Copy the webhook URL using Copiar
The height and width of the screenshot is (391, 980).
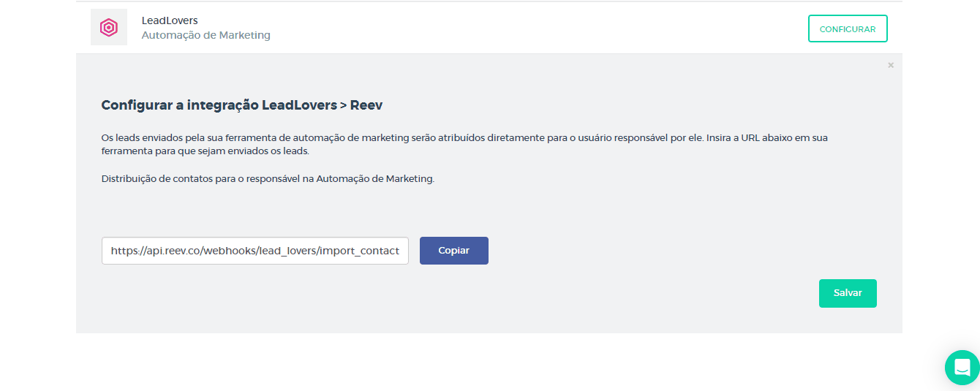point(453,251)
